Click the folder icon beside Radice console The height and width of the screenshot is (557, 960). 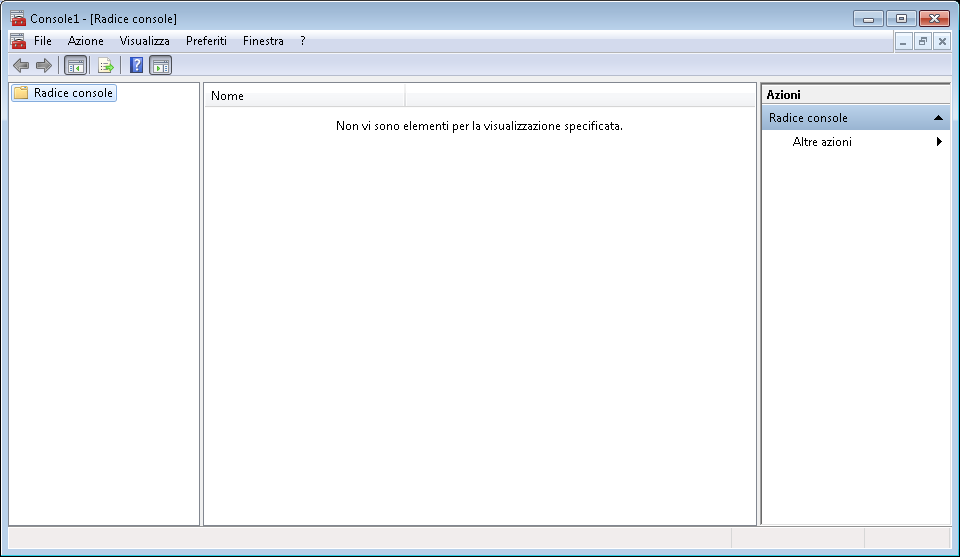pos(21,92)
